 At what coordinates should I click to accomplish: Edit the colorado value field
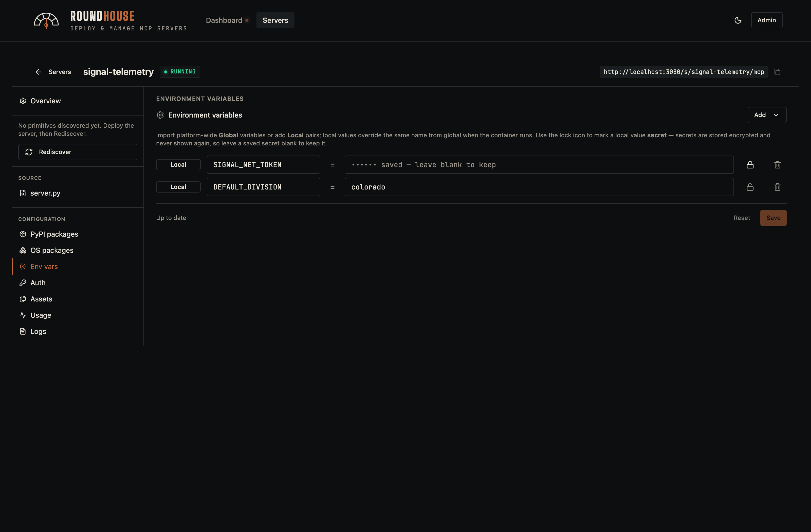[x=539, y=187]
